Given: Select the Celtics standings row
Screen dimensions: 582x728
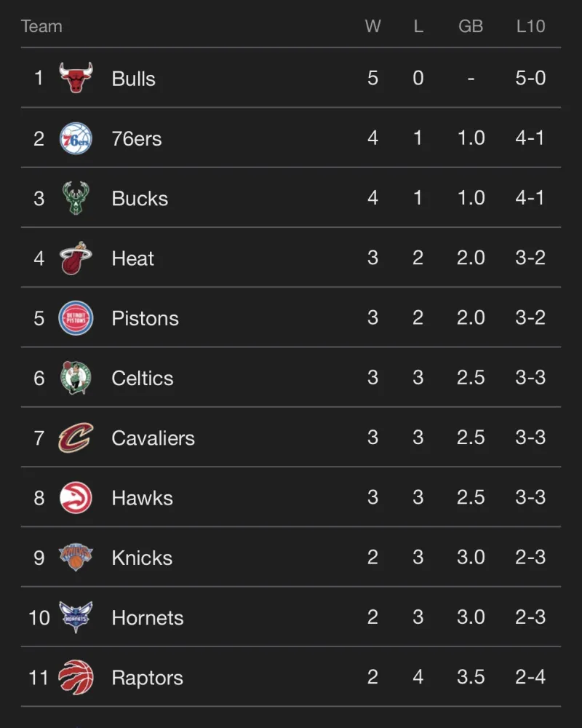Looking at the screenshot, I should (291, 378).
